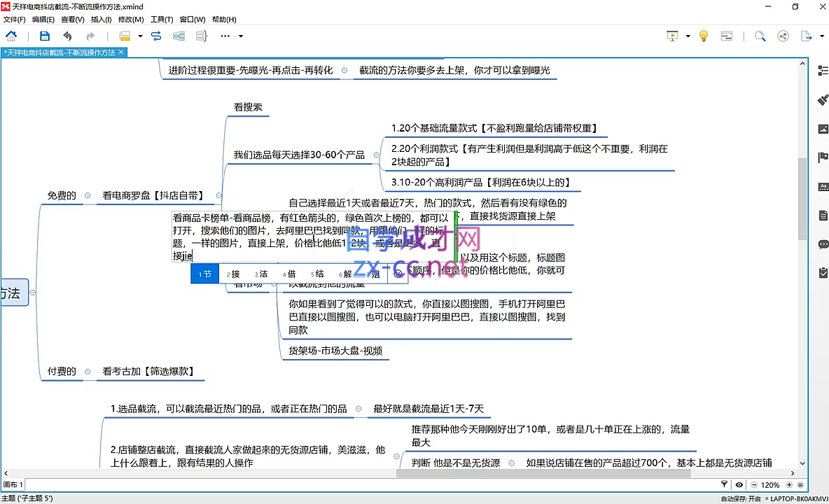Save the mind map file
This screenshot has width=829, height=504.
click(x=44, y=36)
